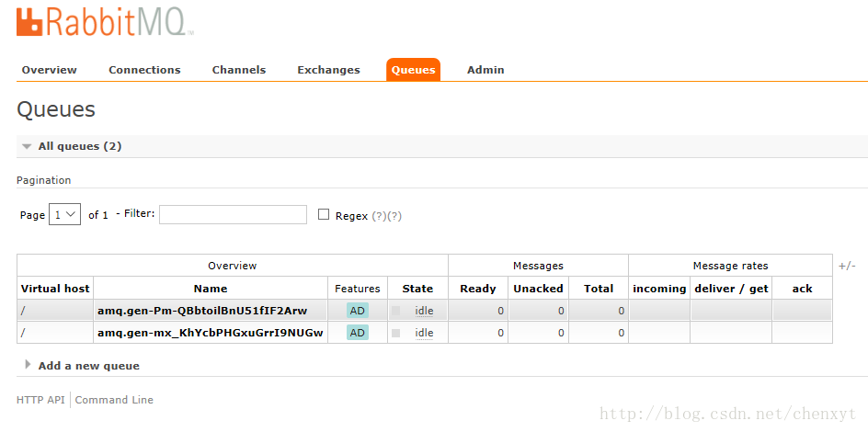The width and height of the screenshot is (868, 432).
Task: Sort by Total messages column
Action: click(x=599, y=289)
